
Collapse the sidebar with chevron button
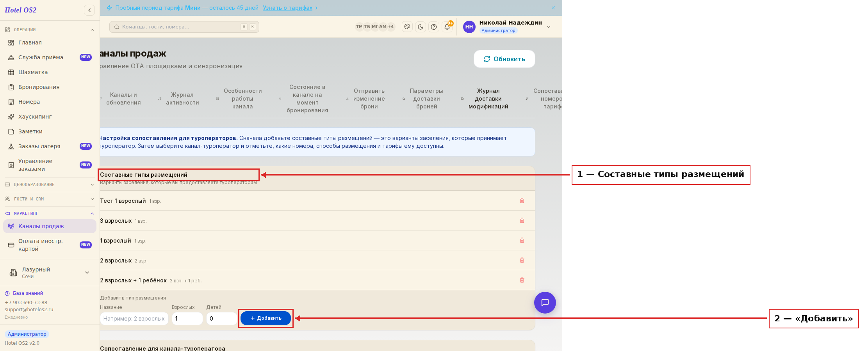89,10
